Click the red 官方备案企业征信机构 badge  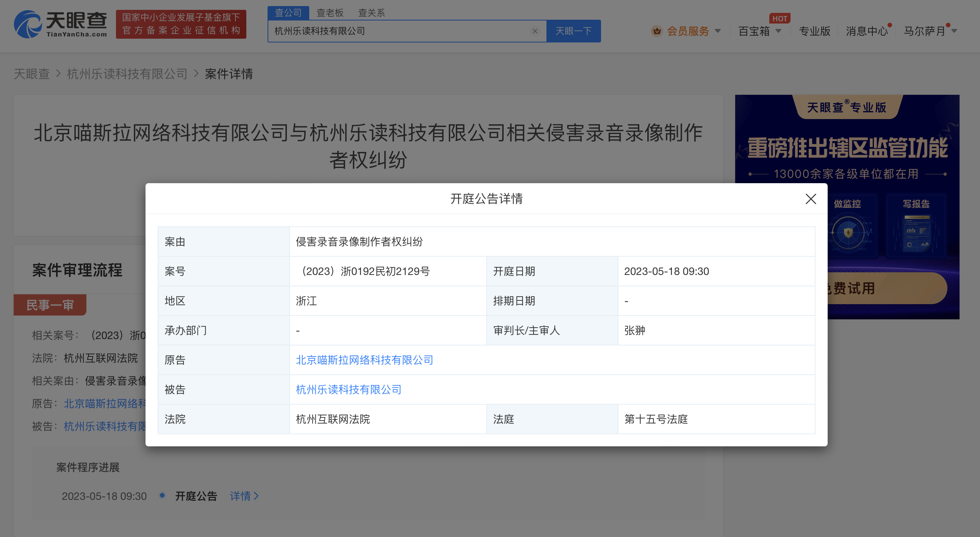tap(181, 24)
